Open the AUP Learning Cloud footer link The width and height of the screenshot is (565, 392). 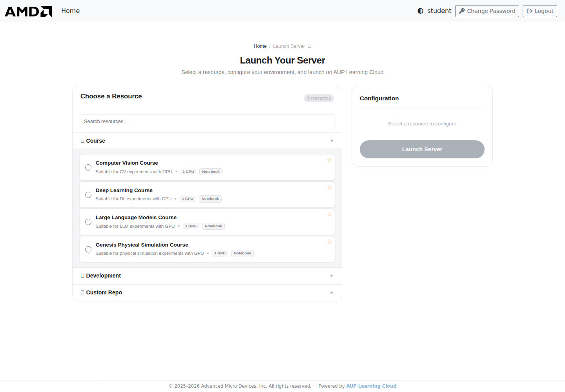[x=371, y=386]
